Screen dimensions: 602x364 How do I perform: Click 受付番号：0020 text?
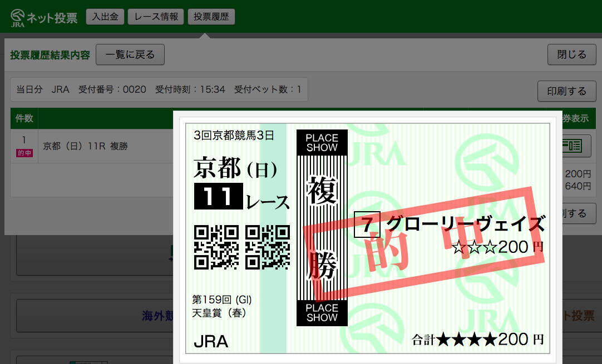pos(112,89)
